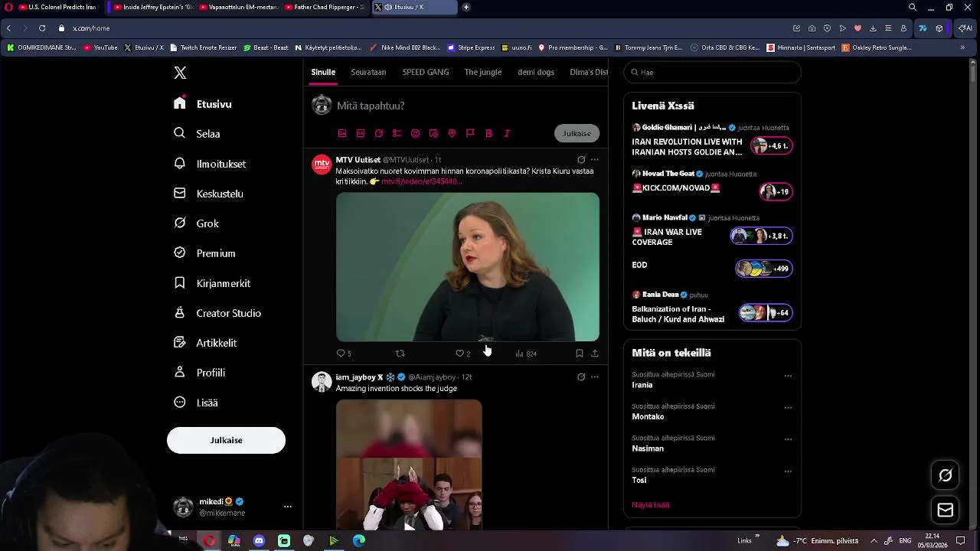
Task: Open Edge browser from taskbar
Action: click(358, 540)
